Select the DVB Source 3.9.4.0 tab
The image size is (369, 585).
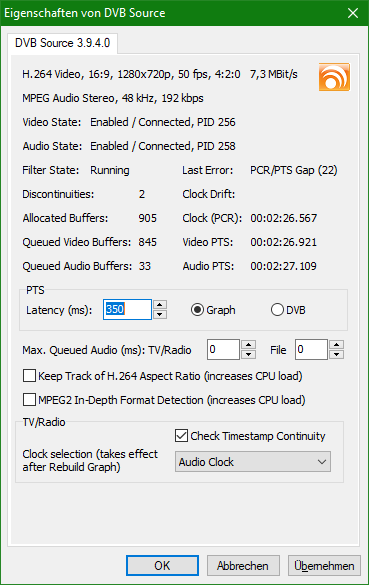(62, 43)
